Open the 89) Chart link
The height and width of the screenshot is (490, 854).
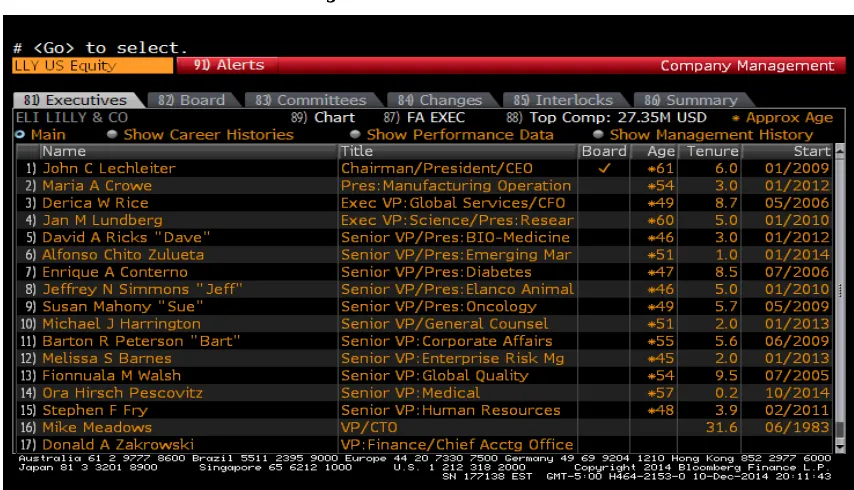pyautogui.click(x=322, y=118)
